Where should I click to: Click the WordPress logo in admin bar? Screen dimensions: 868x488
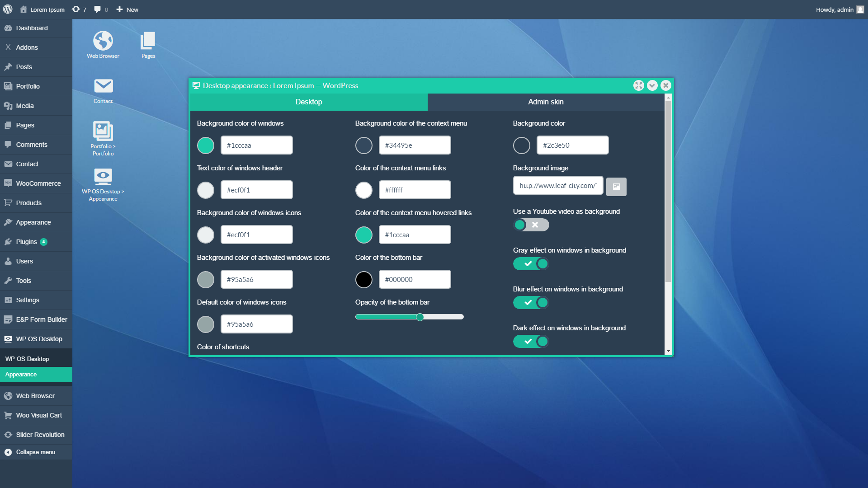point(8,9)
